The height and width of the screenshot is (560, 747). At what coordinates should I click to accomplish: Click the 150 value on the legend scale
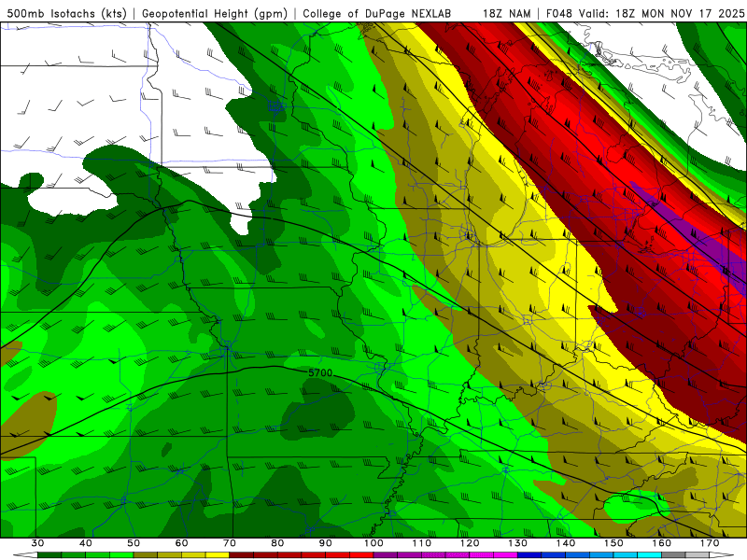coord(613,543)
